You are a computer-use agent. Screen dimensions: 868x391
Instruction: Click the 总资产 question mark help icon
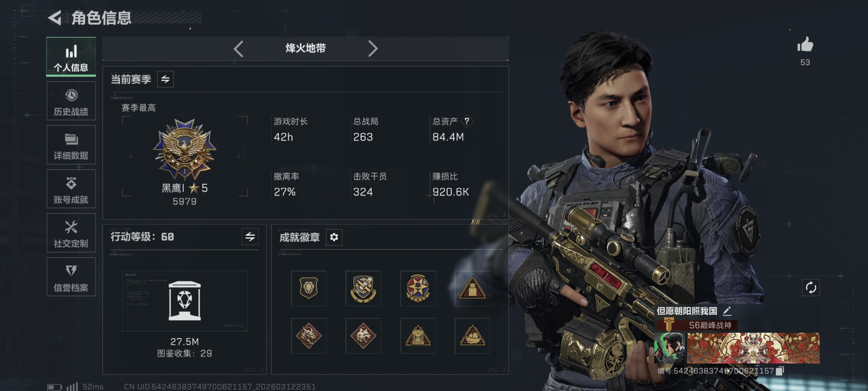click(466, 121)
